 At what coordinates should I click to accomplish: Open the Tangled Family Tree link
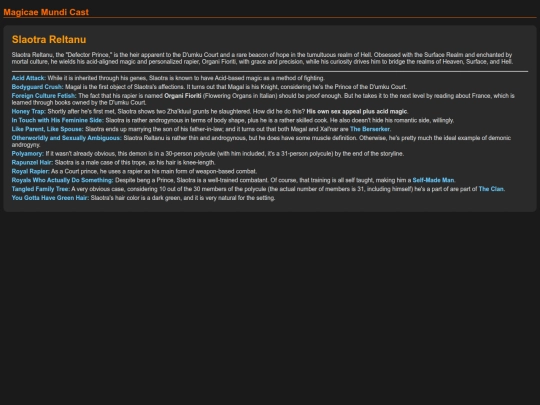40,189
